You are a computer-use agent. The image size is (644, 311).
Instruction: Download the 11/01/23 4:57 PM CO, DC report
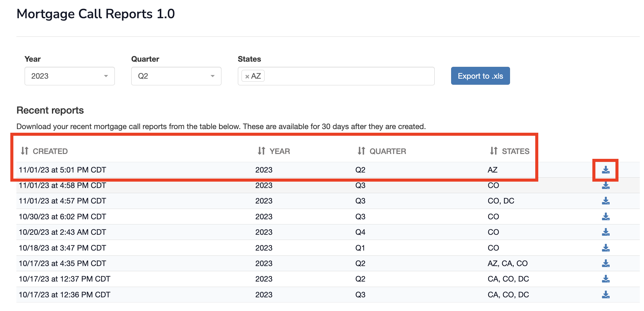point(605,201)
